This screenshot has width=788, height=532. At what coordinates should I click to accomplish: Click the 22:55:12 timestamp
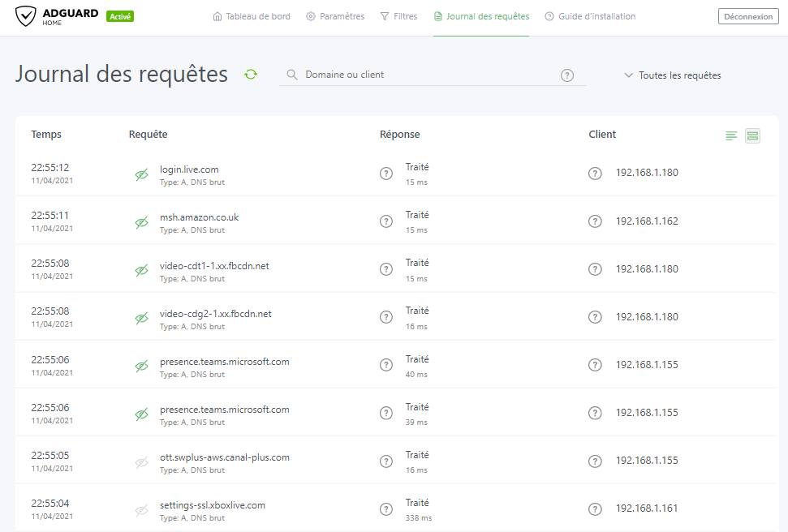point(50,167)
